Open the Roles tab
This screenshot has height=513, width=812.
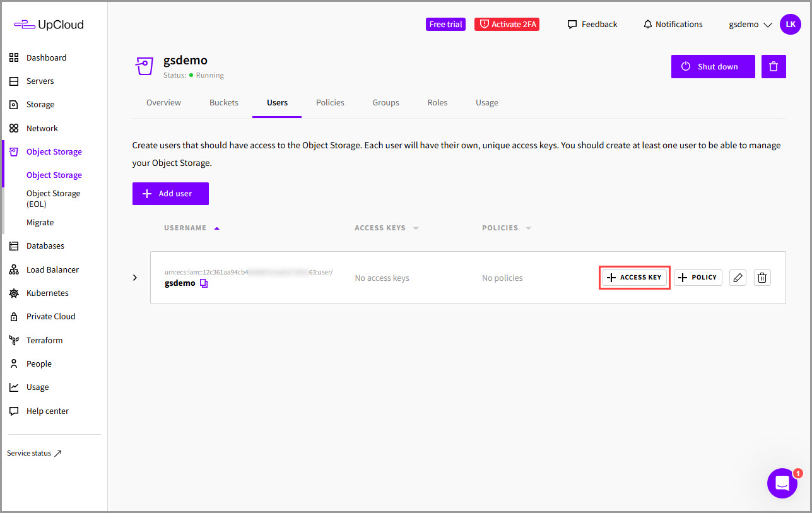coord(437,103)
